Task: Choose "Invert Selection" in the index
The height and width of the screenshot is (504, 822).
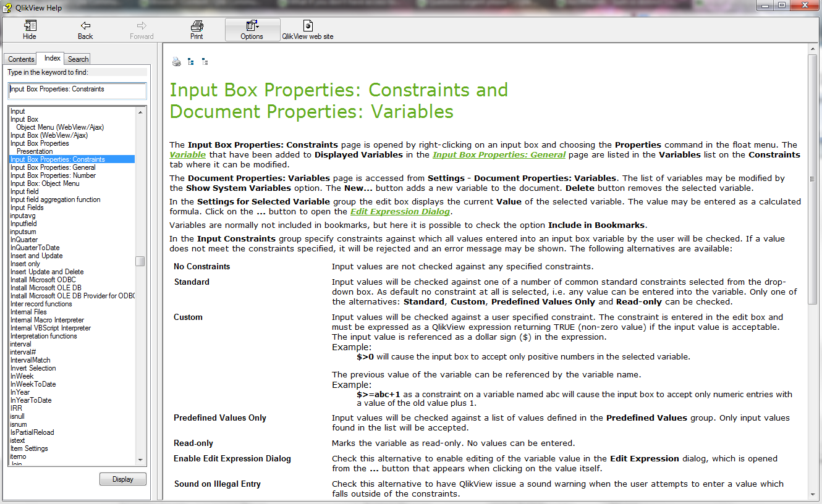Action: pyautogui.click(x=33, y=368)
